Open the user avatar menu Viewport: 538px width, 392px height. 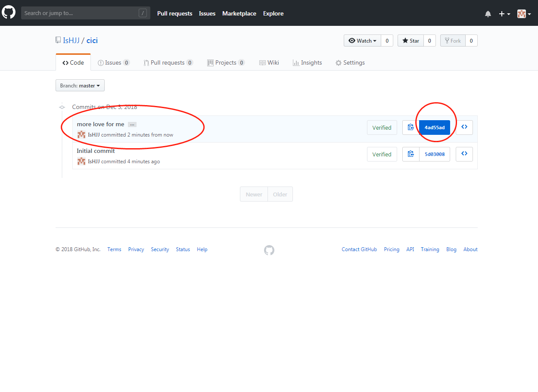click(524, 14)
